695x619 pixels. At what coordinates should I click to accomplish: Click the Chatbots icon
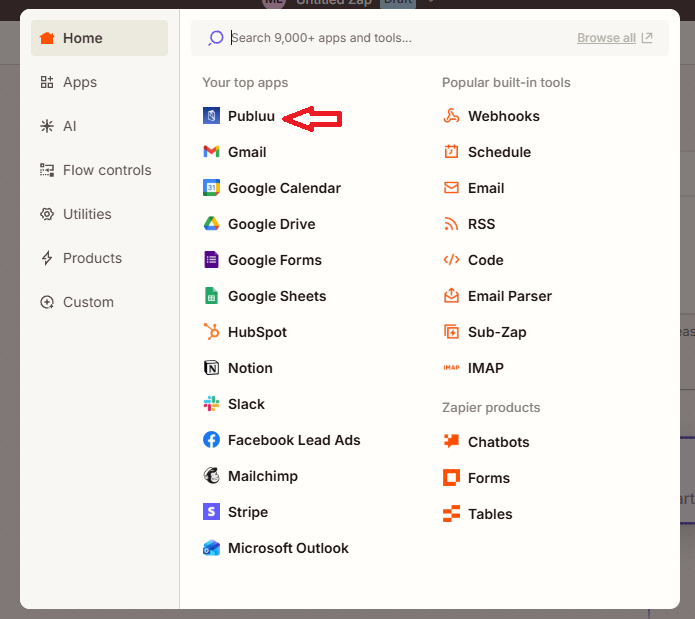point(451,441)
